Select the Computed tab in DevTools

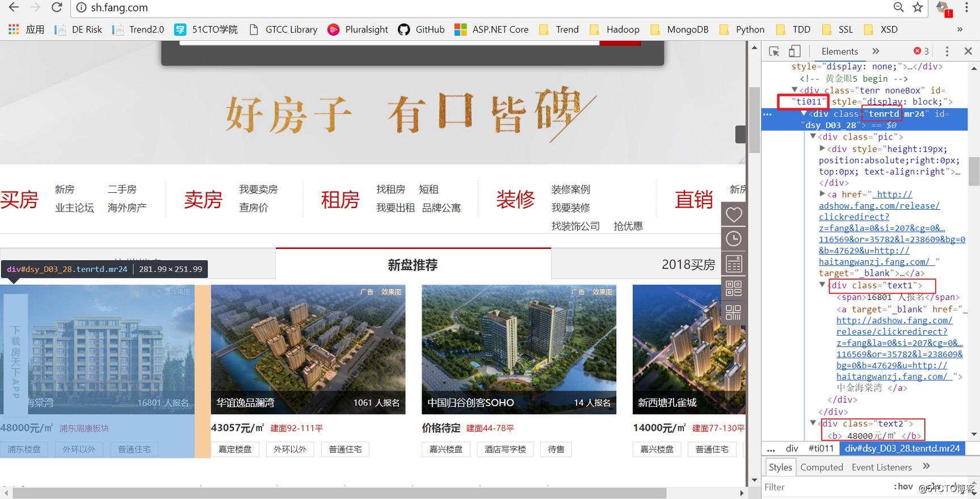(822, 467)
